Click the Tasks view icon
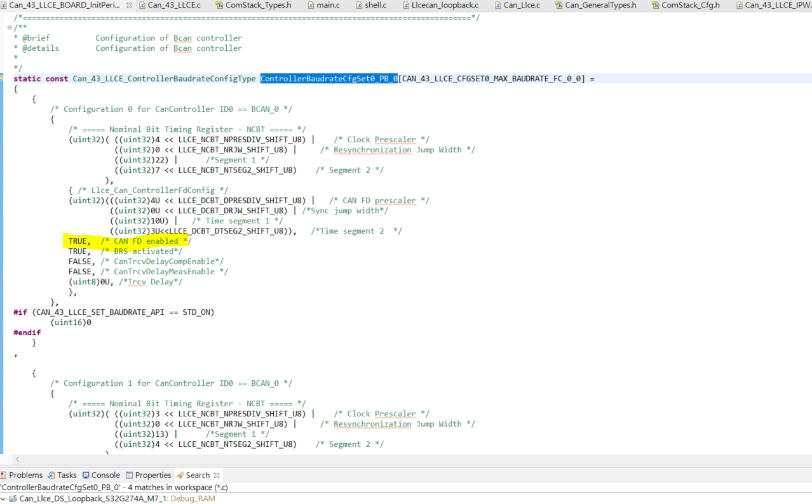The image size is (812, 504). [51, 475]
